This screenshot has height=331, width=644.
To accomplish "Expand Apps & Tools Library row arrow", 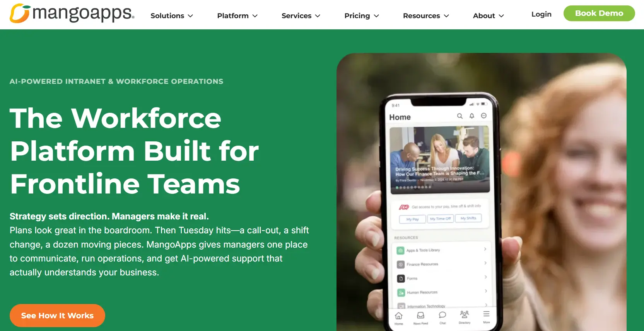I will [x=485, y=249].
